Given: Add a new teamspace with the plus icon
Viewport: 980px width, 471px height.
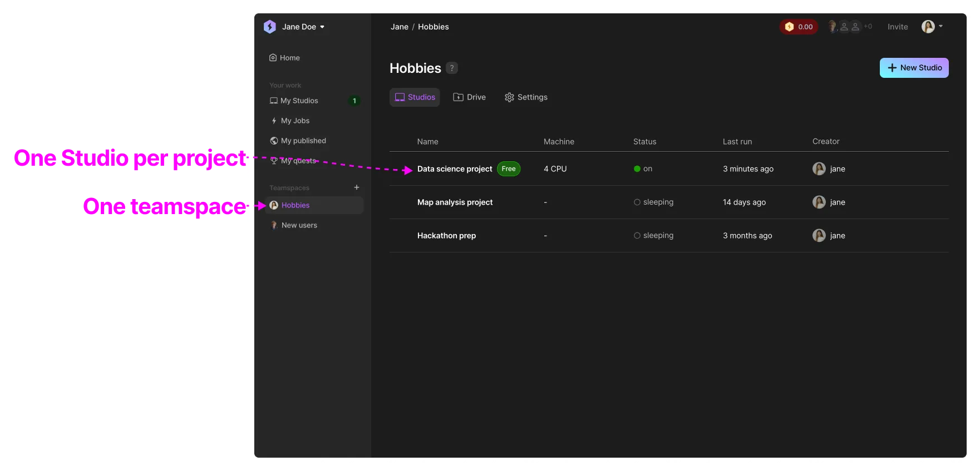Looking at the screenshot, I should coord(357,187).
